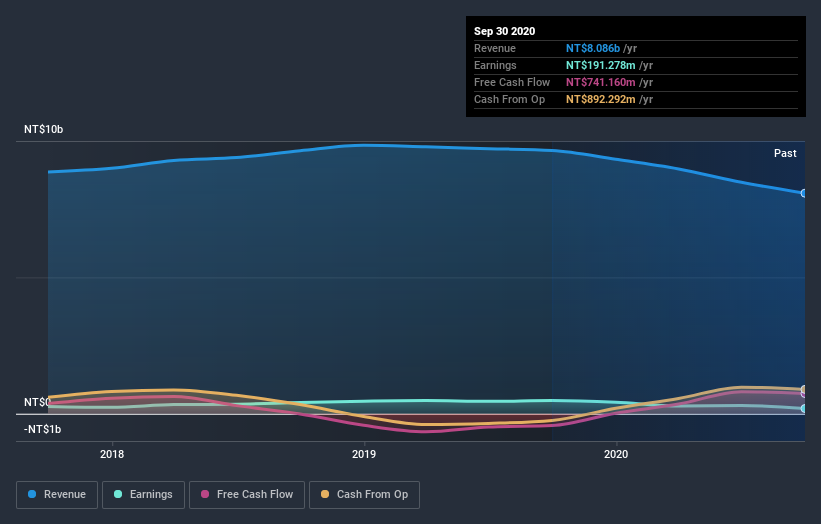Click the 2020 x-axis label
821x524 pixels.
click(x=616, y=454)
